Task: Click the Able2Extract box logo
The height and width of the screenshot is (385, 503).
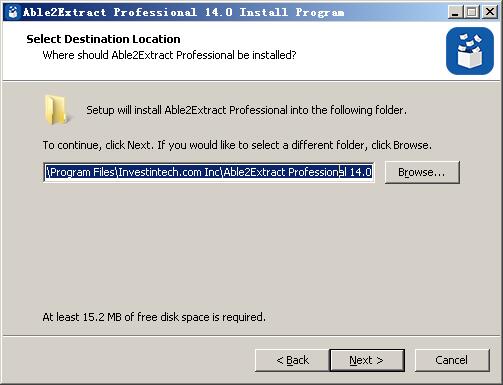Action: tap(470, 51)
